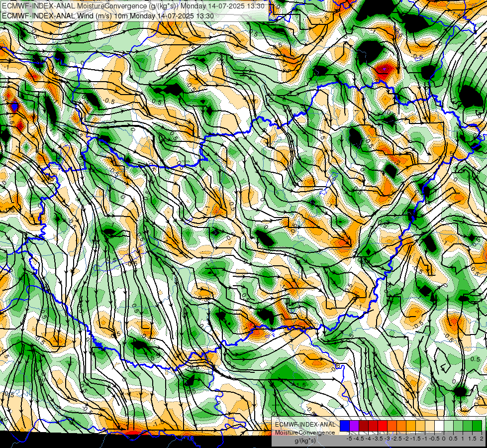Click the legend swatch between -4 and -3.5
487x448 pixels.
tap(373, 426)
